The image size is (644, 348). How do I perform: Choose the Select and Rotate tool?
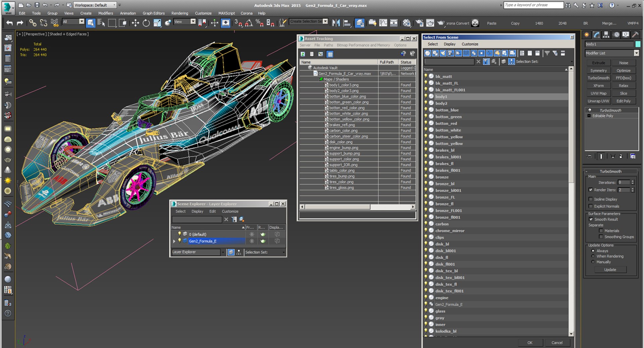pyautogui.click(x=146, y=23)
